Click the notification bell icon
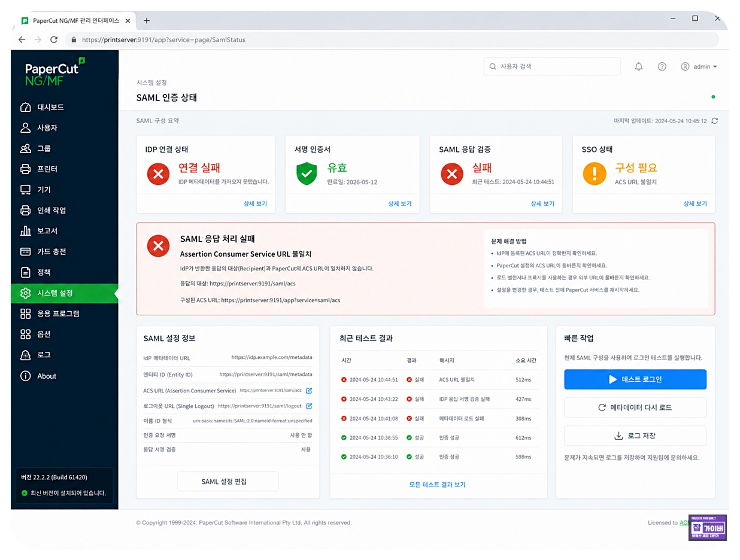The image size is (740, 560). [639, 66]
